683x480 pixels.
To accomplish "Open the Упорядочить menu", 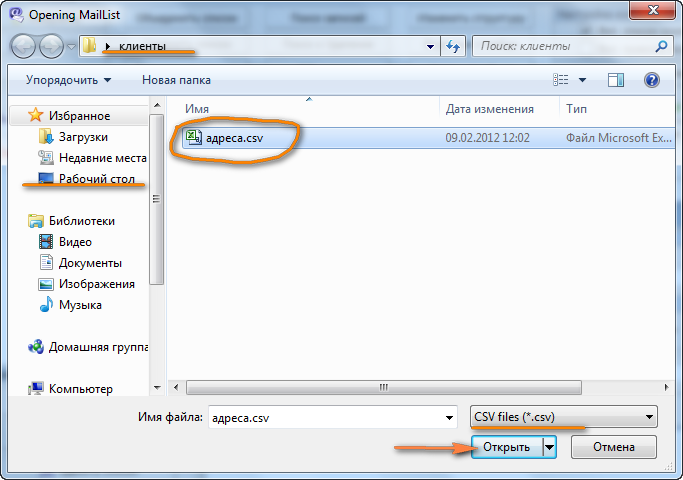I will tap(68, 80).
